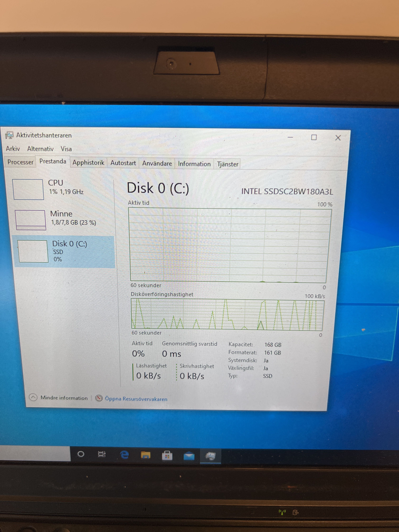Screen dimensions: 399x532
Task: Switch to the Processer tab
Action: coord(20,162)
